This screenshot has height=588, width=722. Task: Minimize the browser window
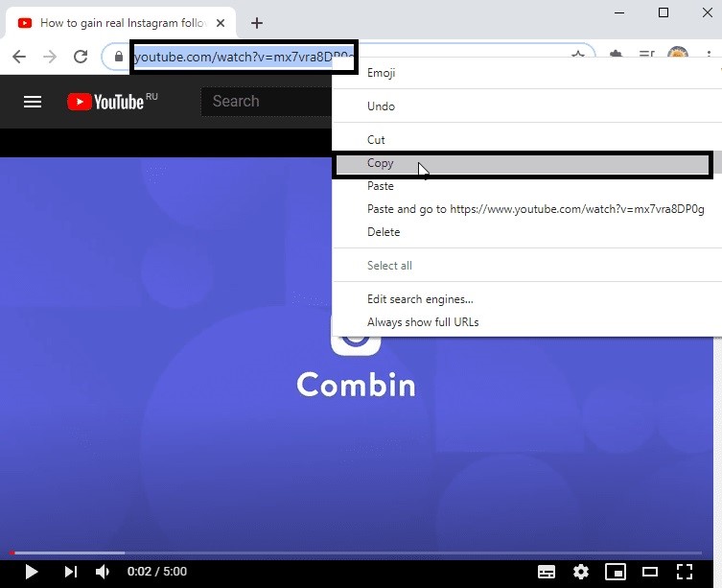tap(619, 12)
